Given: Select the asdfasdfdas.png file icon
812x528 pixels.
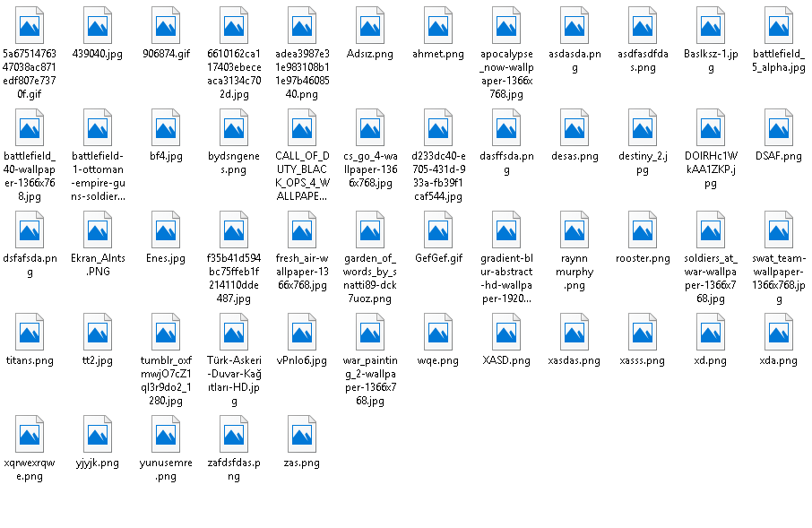Looking at the screenshot, I should (x=642, y=25).
